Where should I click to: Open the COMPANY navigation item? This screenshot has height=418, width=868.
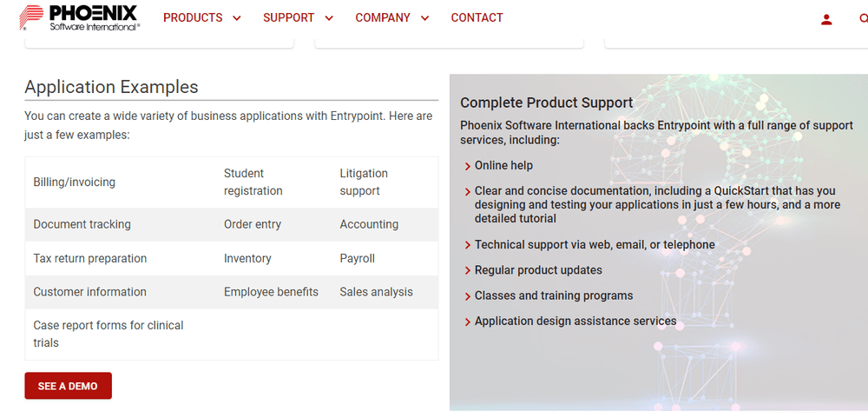pos(383,17)
